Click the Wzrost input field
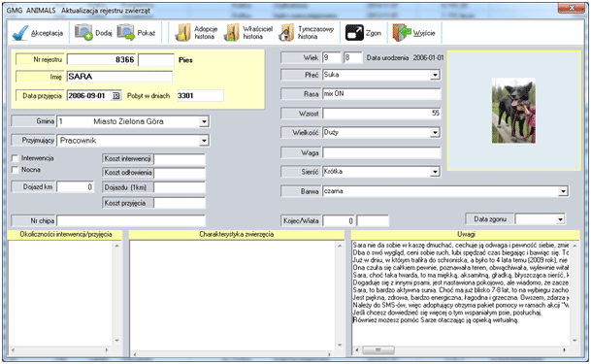 coord(381,113)
